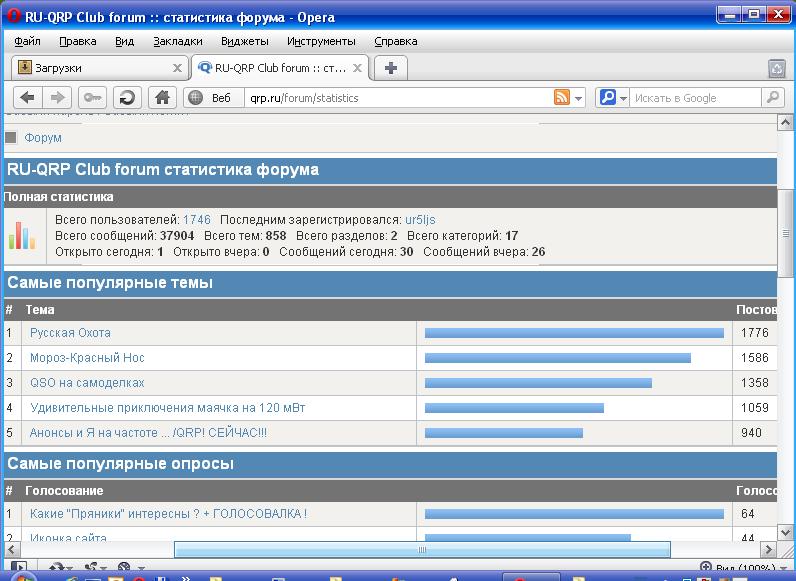Close the Загрузки tab
The width and height of the screenshot is (796, 581).
177,68
